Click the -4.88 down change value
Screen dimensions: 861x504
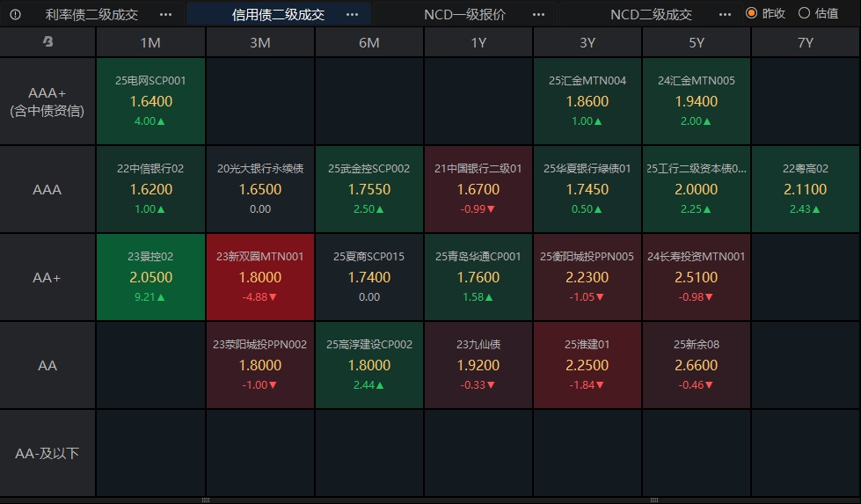click(x=259, y=297)
